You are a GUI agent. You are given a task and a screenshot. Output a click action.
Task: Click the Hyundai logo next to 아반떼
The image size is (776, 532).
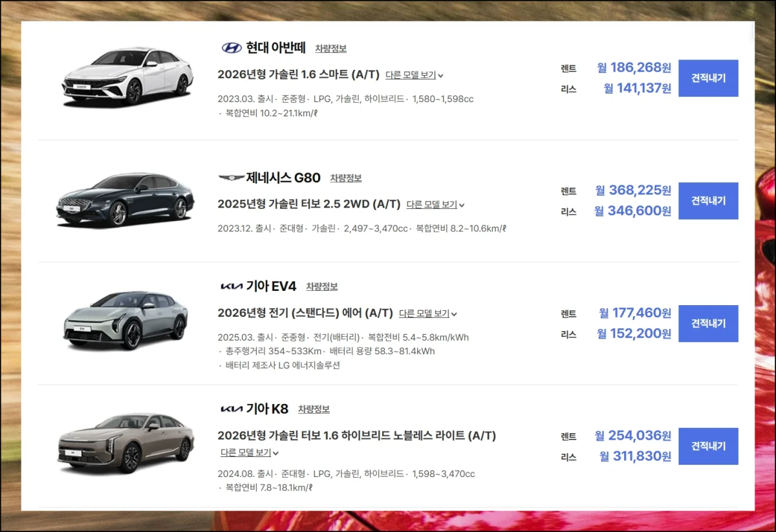[x=232, y=48]
